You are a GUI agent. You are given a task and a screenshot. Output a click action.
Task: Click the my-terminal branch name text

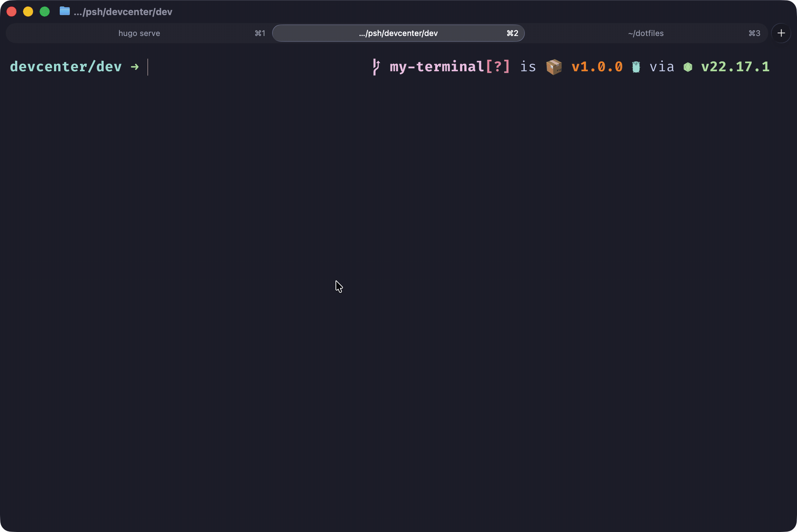[437, 67]
